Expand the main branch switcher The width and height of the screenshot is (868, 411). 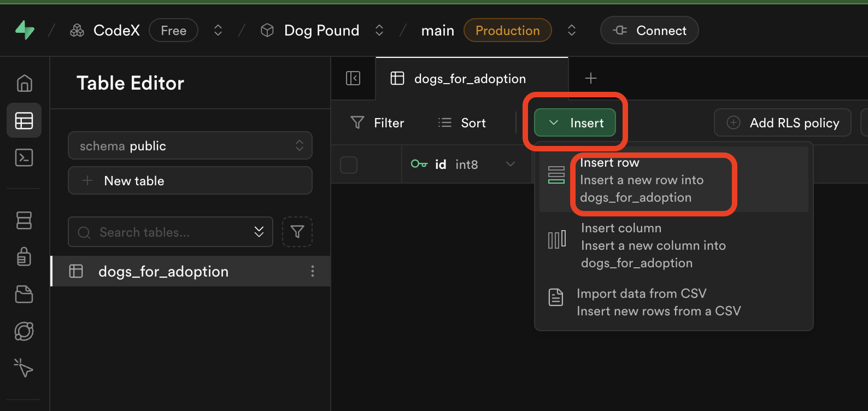pos(571,30)
